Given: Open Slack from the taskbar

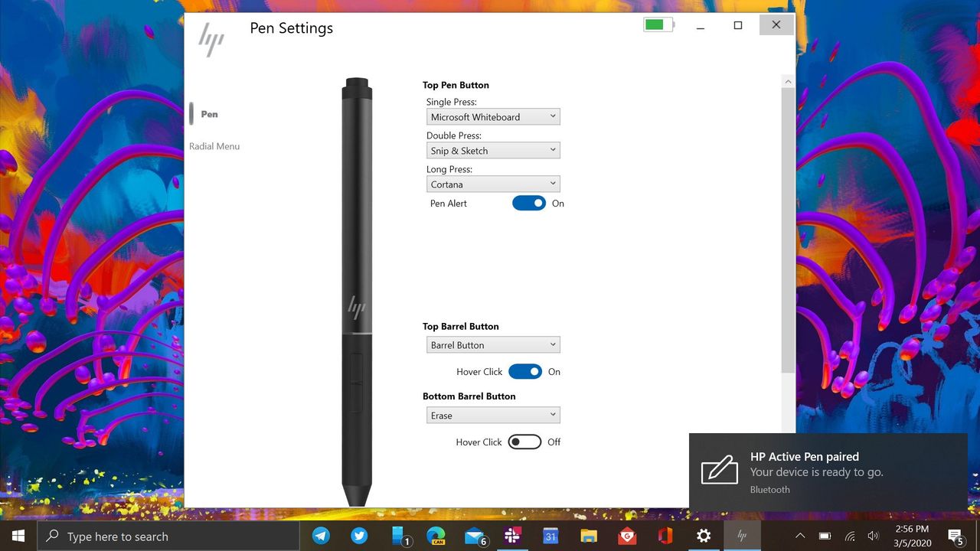Looking at the screenshot, I should tap(512, 536).
